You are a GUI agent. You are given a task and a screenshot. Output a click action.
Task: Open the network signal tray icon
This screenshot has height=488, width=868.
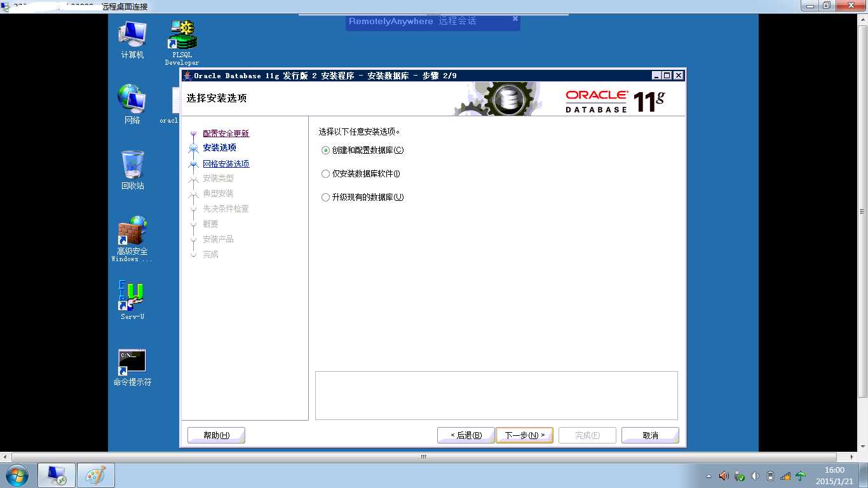point(785,476)
